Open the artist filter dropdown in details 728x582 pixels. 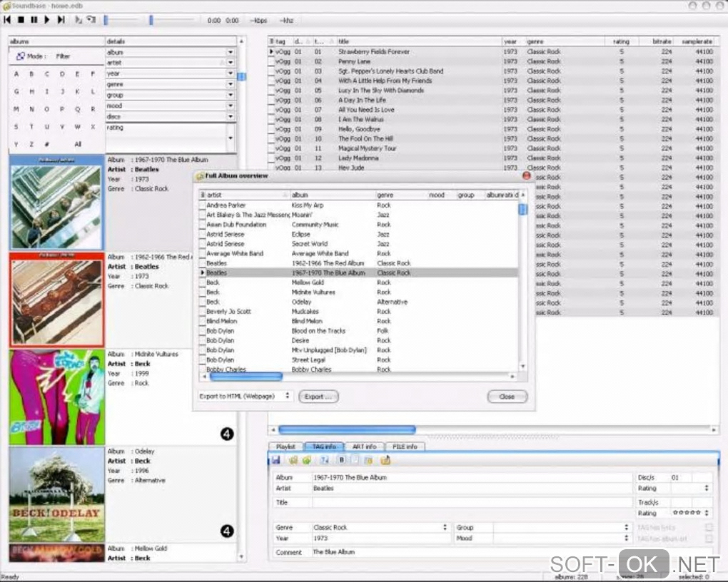pos(231,63)
